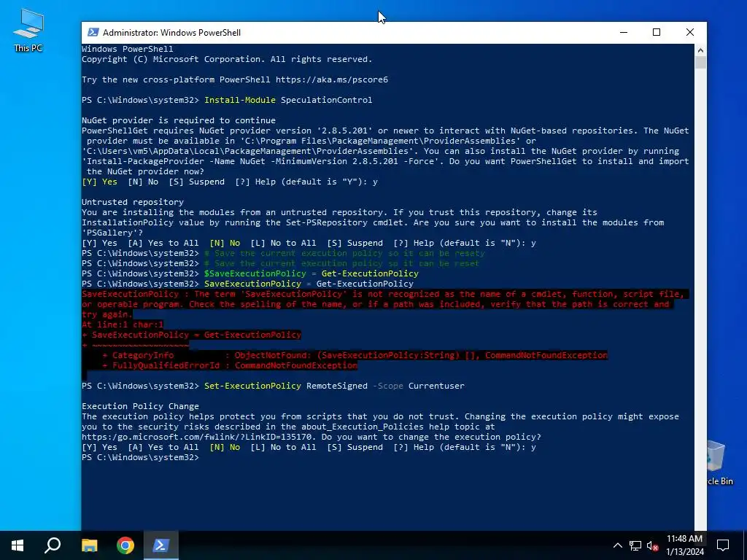Image resolution: width=747 pixels, height=560 pixels.
Task: Click the 'Copyright (C) Microsoft Corporation' line
Action: 227,59
